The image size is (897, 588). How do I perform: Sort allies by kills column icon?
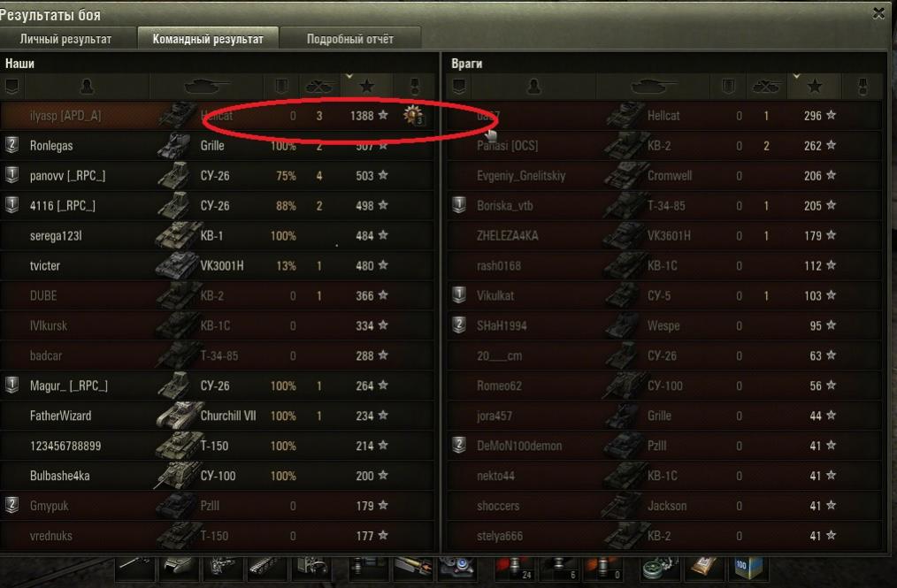[319, 87]
